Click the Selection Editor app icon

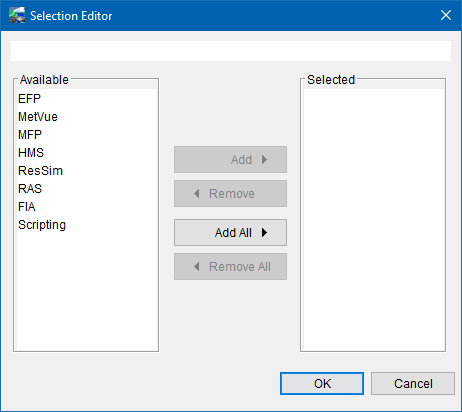17,15
